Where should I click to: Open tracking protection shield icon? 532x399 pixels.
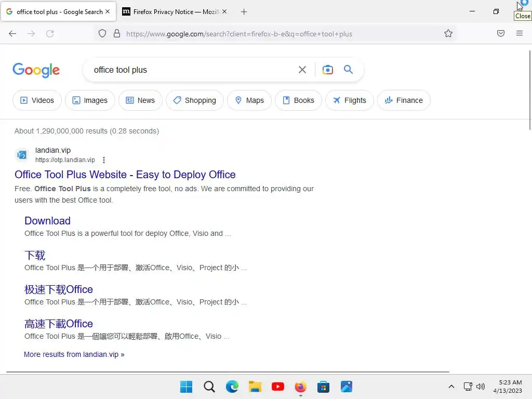coord(102,34)
